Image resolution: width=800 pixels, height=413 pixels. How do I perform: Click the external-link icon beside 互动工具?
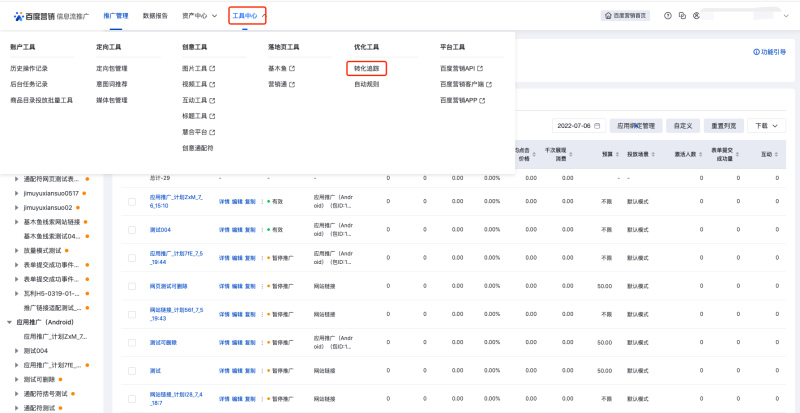point(212,101)
